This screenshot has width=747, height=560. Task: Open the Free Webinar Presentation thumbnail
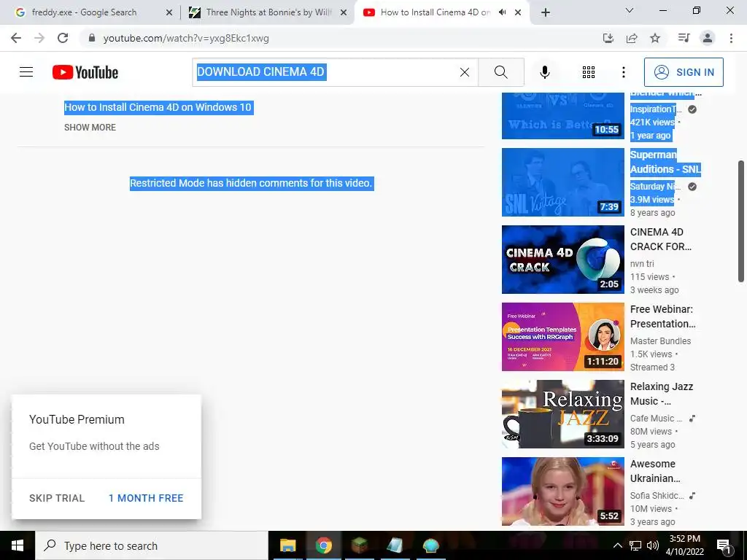coord(562,337)
